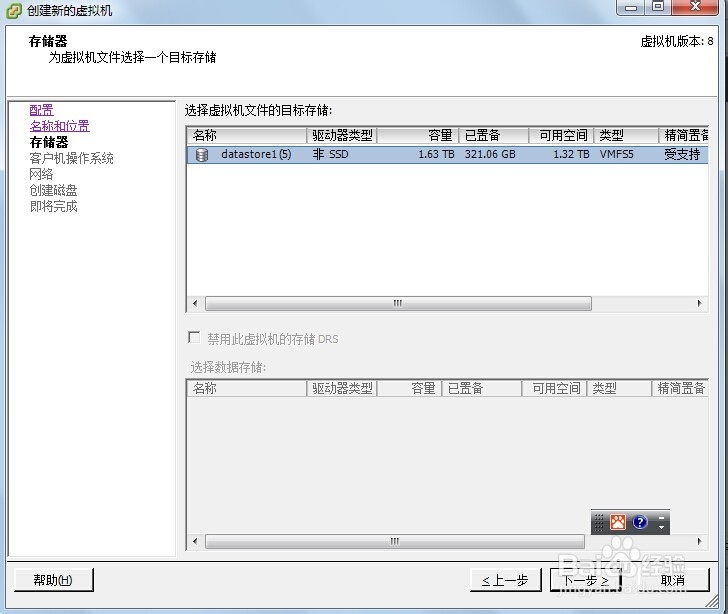Screen dimensions: 728x614
Task: Click the 非 SSD cell
Action: tap(330, 154)
